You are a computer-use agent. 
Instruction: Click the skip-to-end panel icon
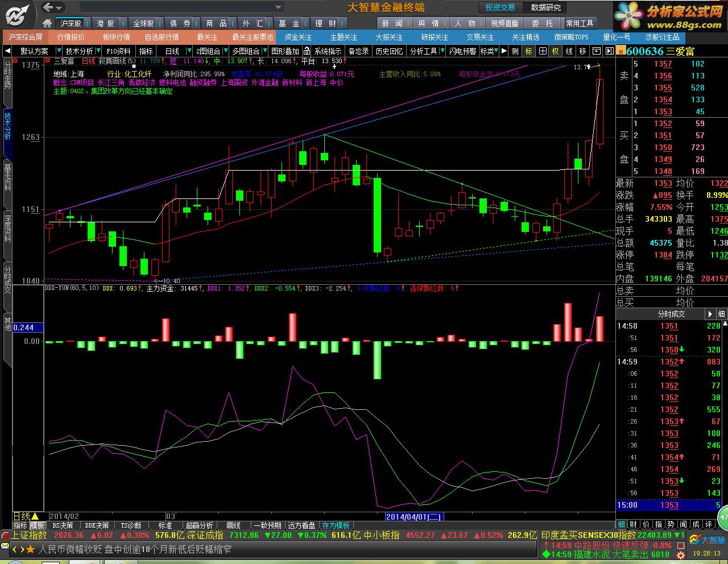(609, 51)
